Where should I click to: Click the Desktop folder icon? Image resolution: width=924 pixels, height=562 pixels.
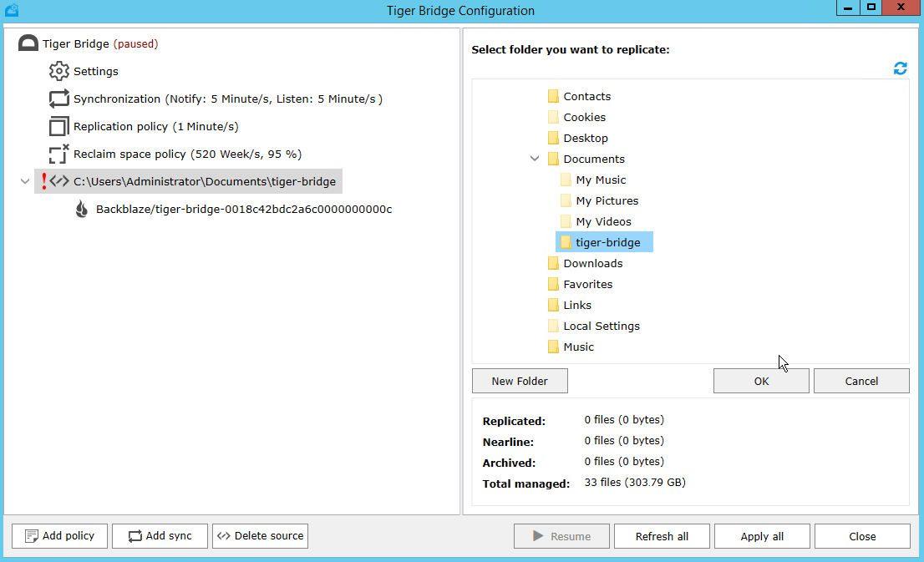(553, 138)
